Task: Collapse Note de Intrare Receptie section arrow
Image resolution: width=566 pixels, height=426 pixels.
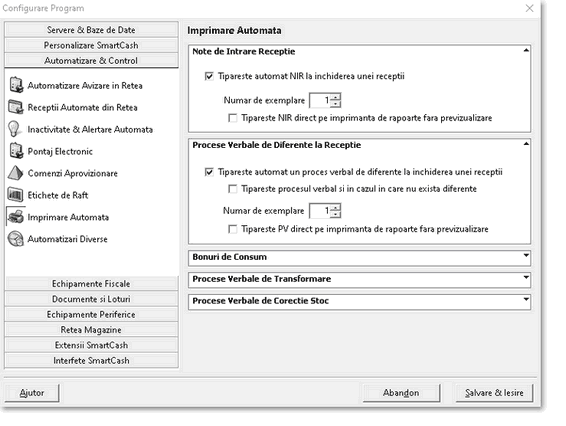Action: point(526,51)
